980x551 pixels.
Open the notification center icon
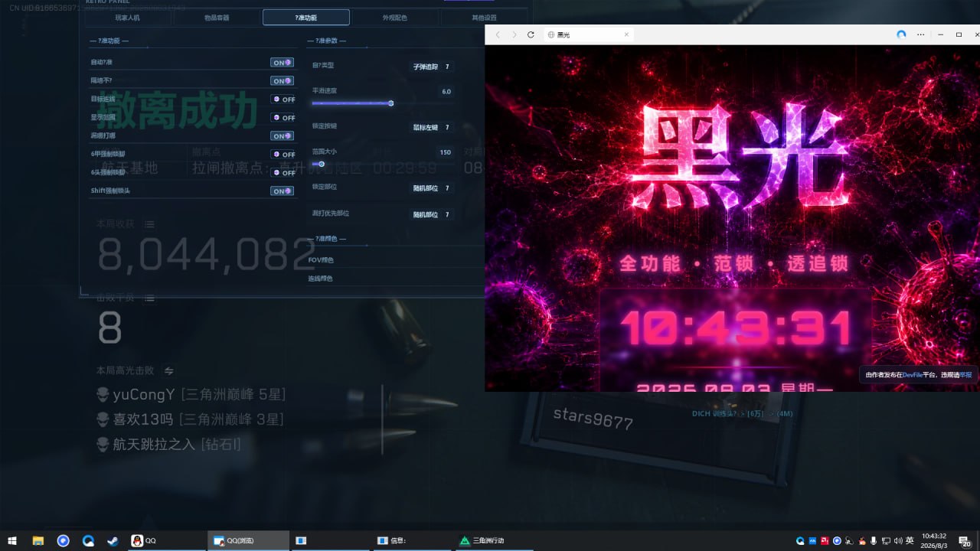tap(965, 540)
